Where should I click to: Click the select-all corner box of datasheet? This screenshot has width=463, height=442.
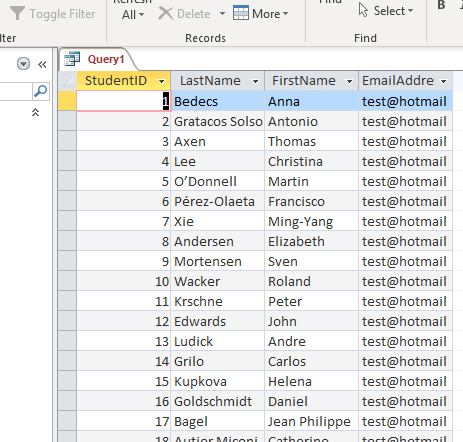point(67,81)
